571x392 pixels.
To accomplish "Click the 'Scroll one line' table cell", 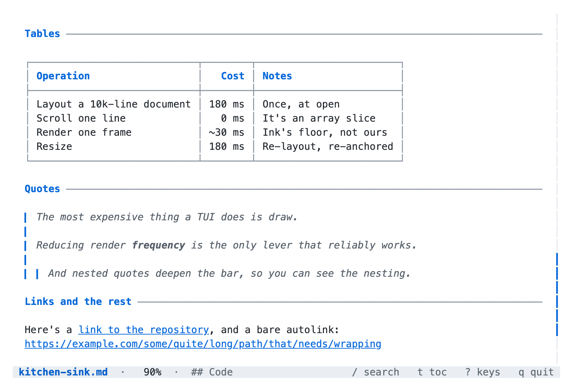I will [81, 118].
